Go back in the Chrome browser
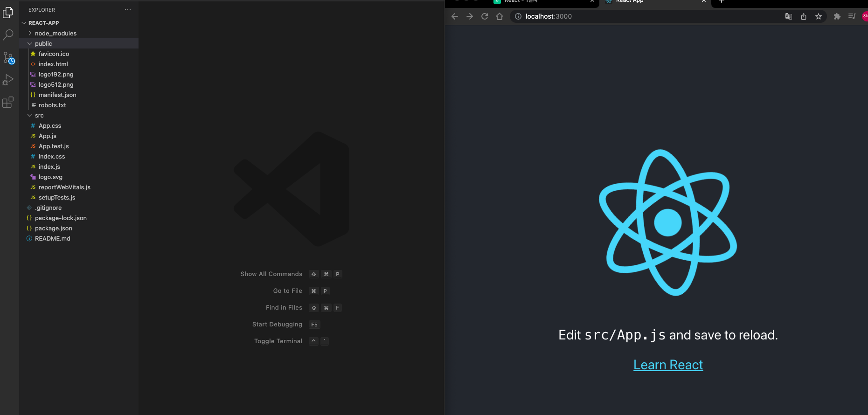This screenshot has width=868, height=415. tap(455, 16)
